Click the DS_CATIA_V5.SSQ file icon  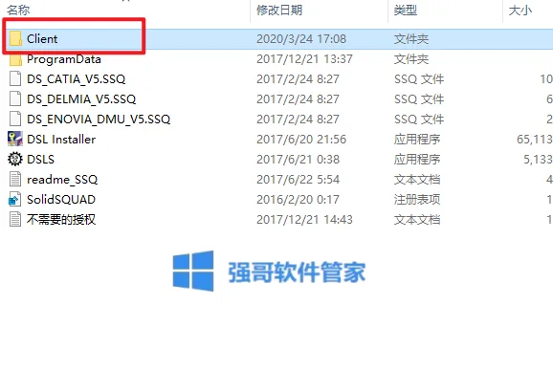[15, 78]
